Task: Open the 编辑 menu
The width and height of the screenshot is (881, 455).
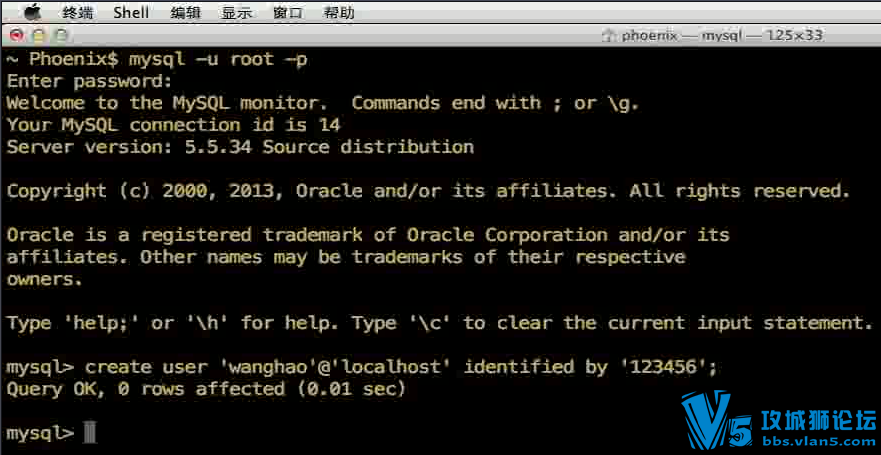Action: pos(185,12)
